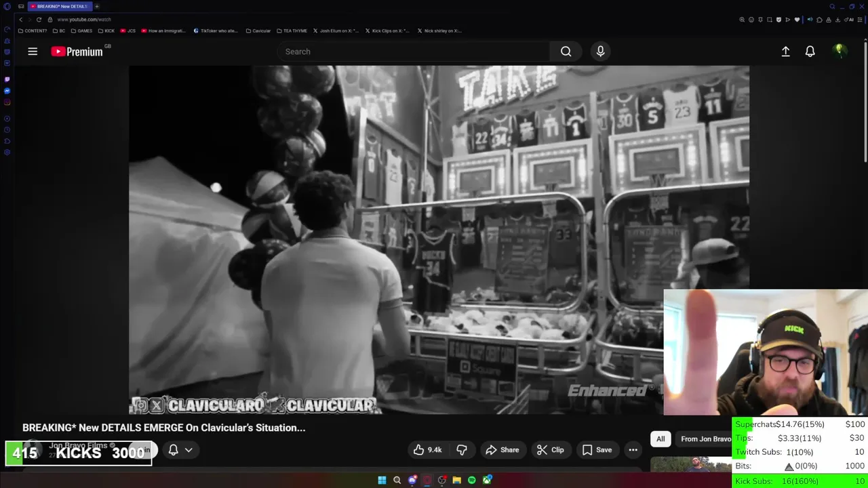
Task: Open the CONTENT? bookmarks folder
Action: (x=33, y=30)
